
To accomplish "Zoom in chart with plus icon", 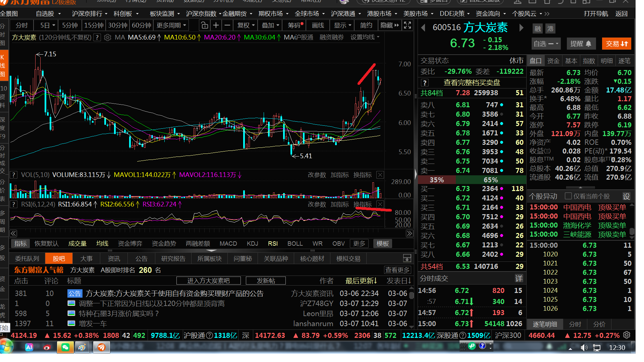I will [216, 25].
